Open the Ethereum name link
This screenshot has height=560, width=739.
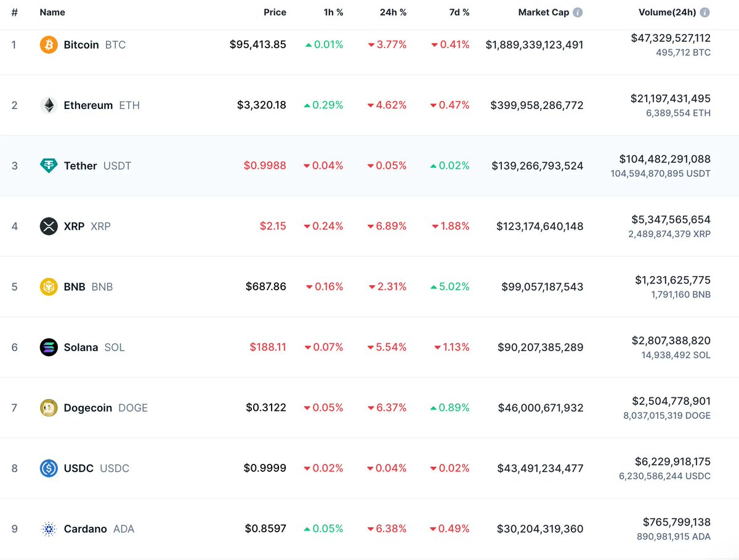tap(88, 105)
